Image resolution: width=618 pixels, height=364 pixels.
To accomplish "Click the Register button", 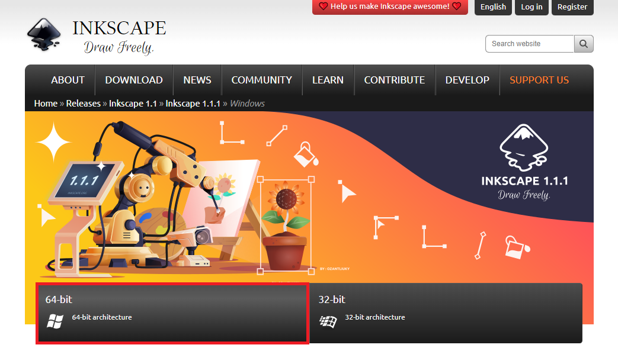I will (x=572, y=7).
